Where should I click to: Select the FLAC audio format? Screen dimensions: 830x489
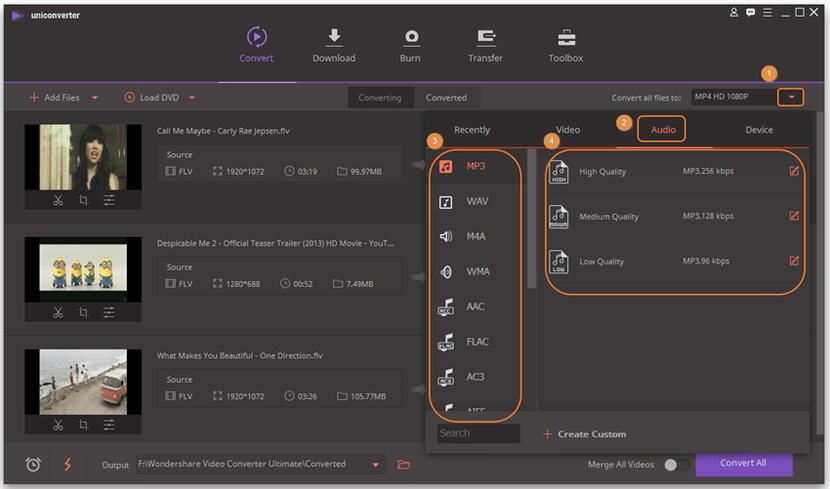pyautogui.click(x=475, y=342)
